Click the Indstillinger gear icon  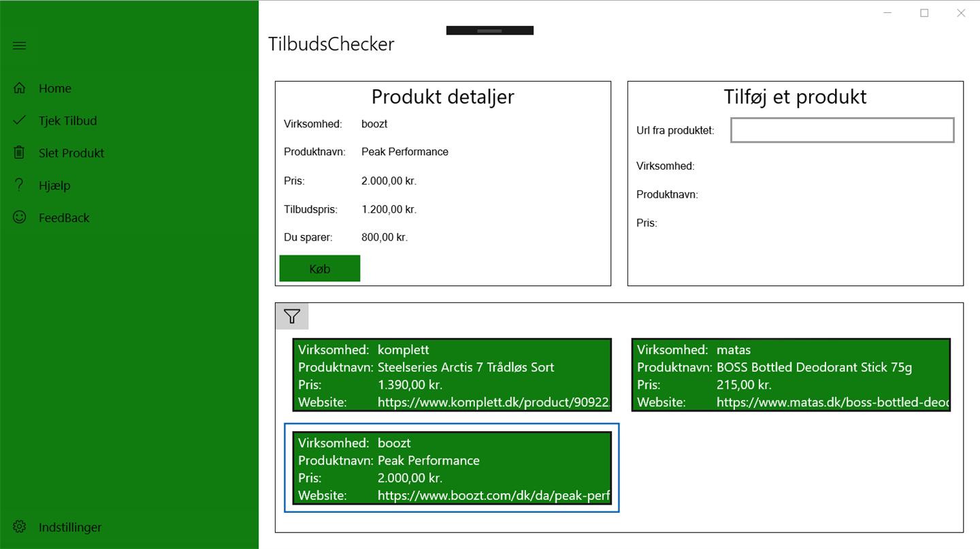[x=19, y=527]
